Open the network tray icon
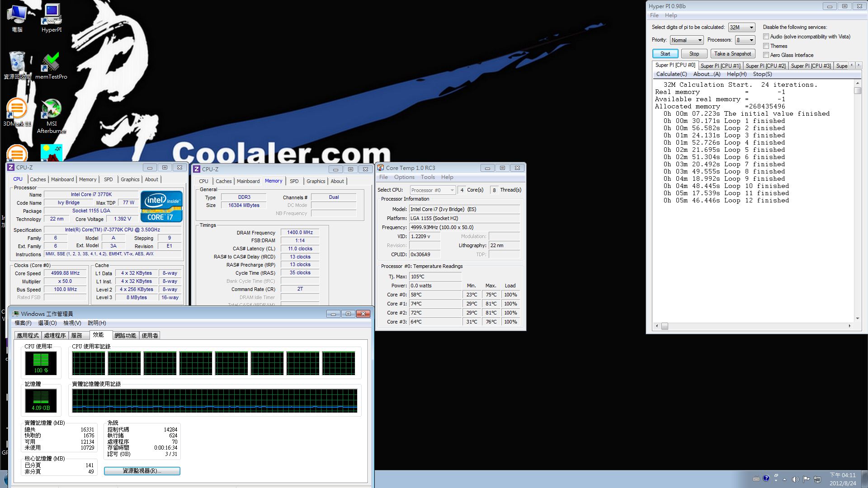Image resolution: width=868 pixels, height=488 pixels. [x=817, y=479]
